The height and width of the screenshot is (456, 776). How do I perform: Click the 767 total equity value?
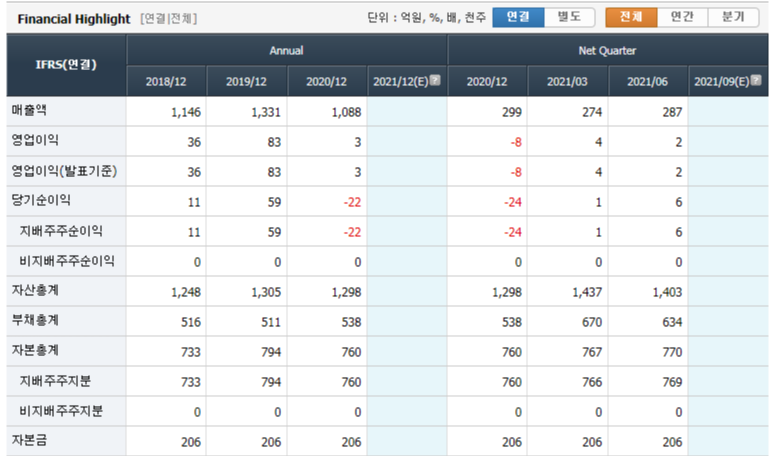(x=592, y=352)
